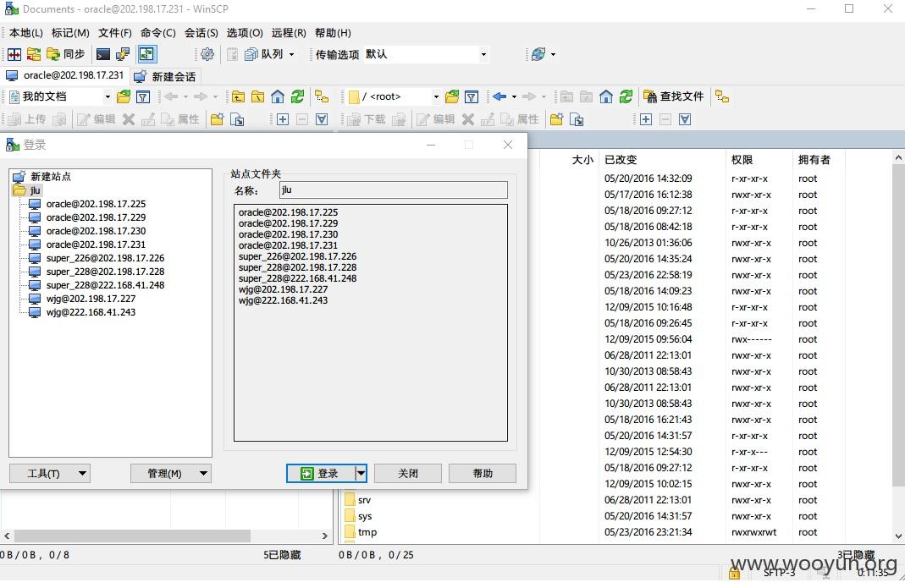The image size is (905, 588).
Task: Select wjg@222.168.41.243 in site tree
Action: [x=91, y=312]
